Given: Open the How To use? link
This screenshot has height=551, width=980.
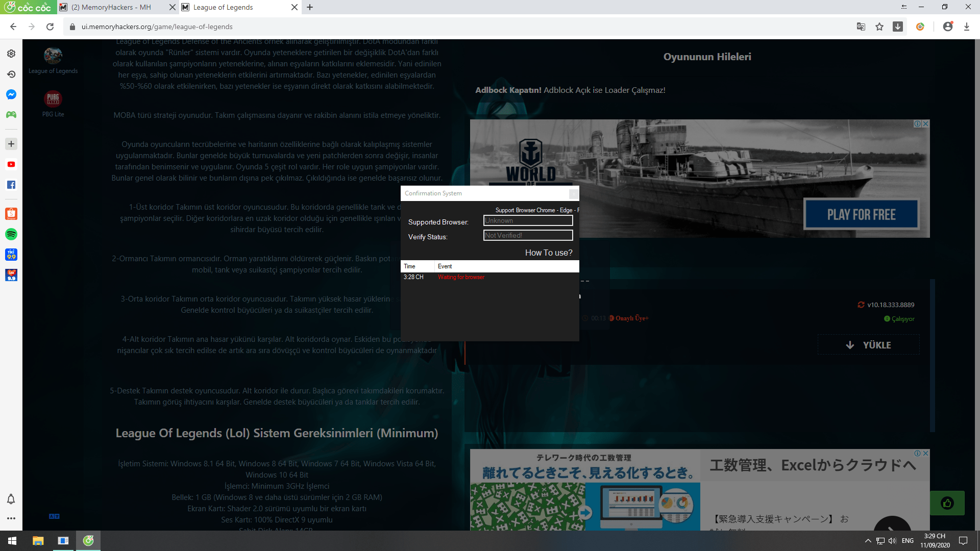Looking at the screenshot, I should click(x=549, y=253).
